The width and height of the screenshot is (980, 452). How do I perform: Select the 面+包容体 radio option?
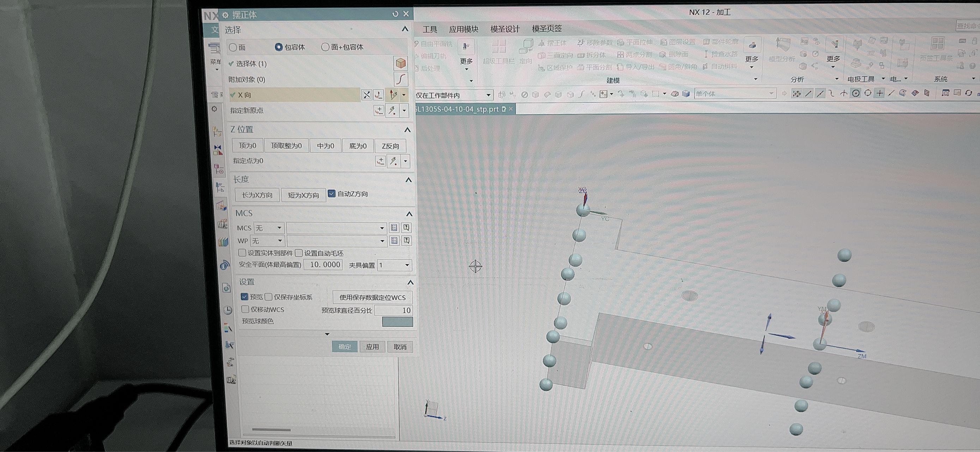(x=343, y=47)
